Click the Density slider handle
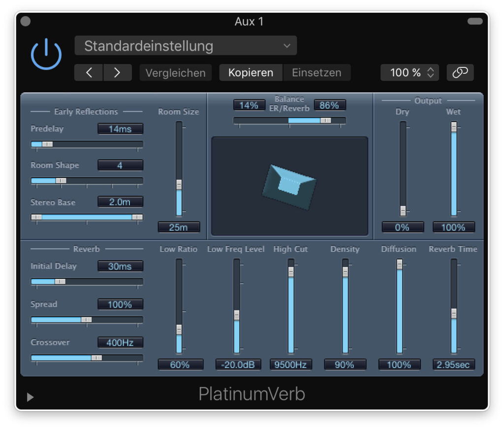504x429 pixels. [345, 272]
